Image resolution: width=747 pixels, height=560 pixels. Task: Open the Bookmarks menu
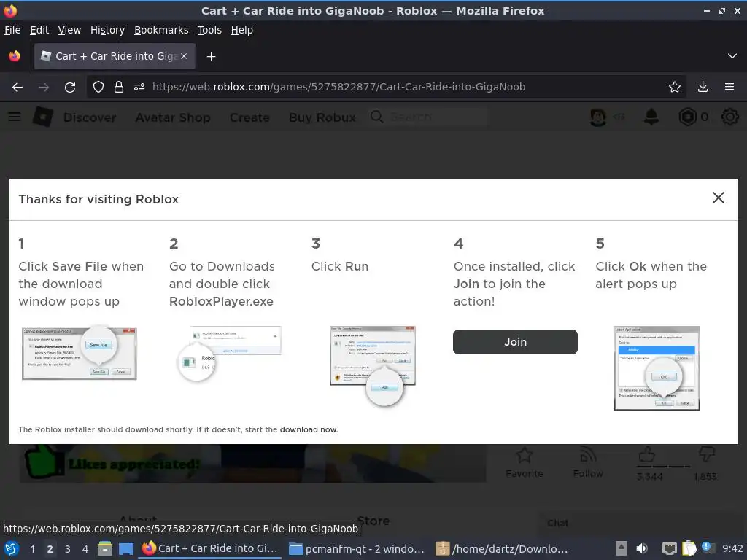pos(161,30)
